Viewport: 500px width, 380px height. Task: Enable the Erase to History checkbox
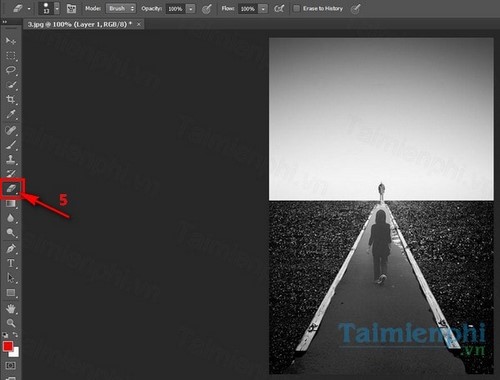[x=296, y=9]
